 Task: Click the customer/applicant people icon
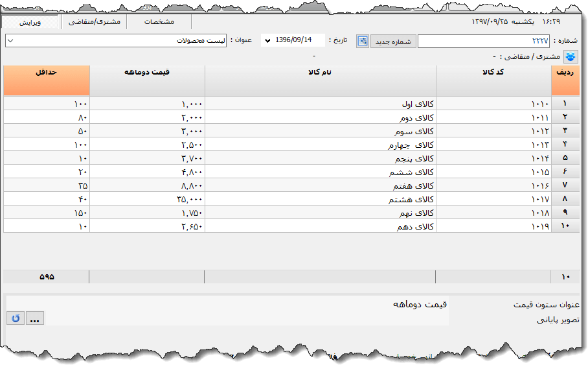pyautogui.click(x=571, y=56)
